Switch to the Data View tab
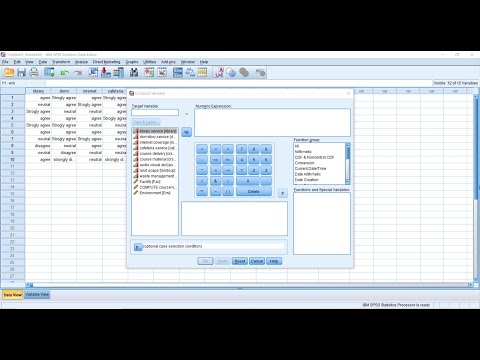The width and height of the screenshot is (480, 360). pyautogui.click(x=13, y=295)
